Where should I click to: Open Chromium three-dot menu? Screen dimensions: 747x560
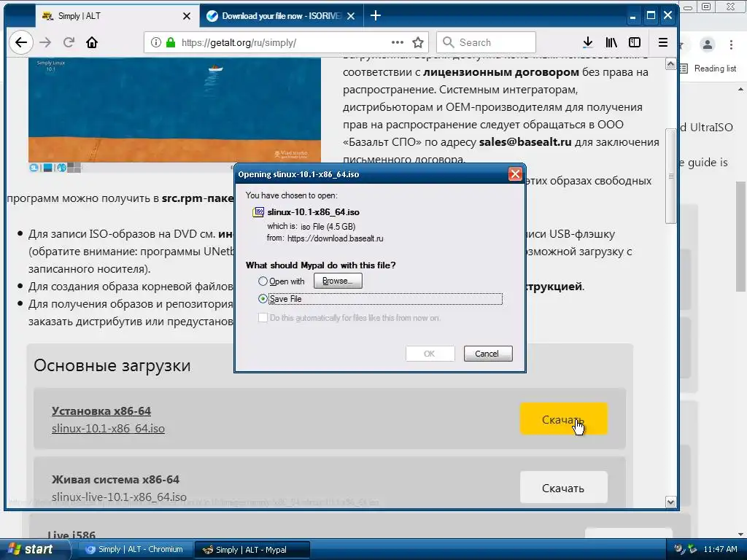click(731, 44)
